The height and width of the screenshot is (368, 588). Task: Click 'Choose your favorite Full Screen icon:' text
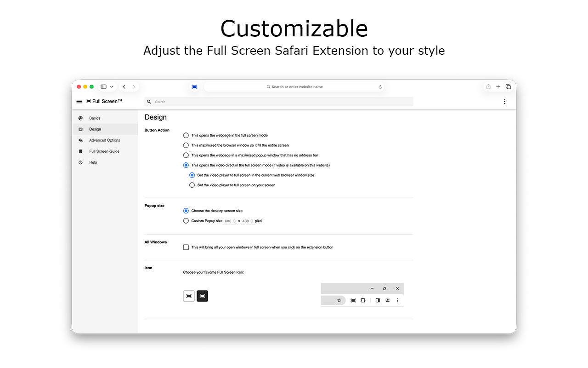214,272
